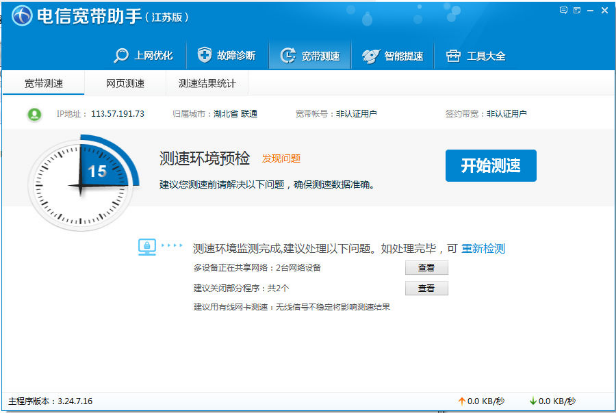Viewport: 616px width, 414px height.
Task: Click the monitor lock icon
Action: (147, 247)
